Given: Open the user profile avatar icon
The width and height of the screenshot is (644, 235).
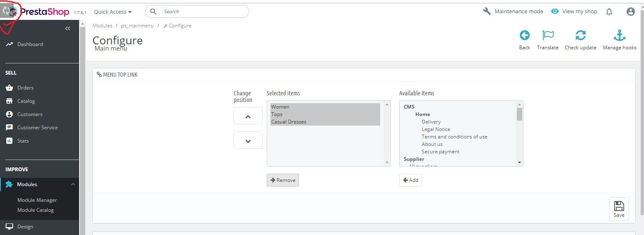Looking at the screenshot, I should 631,12.
